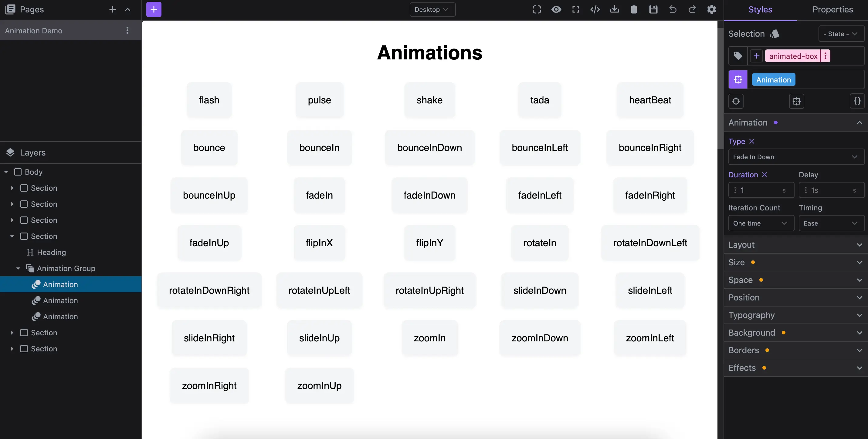The image size is (868, 439).
Task: Select the fadeInUp animation card
Action: pyautogui.click(x=209, y=243)
